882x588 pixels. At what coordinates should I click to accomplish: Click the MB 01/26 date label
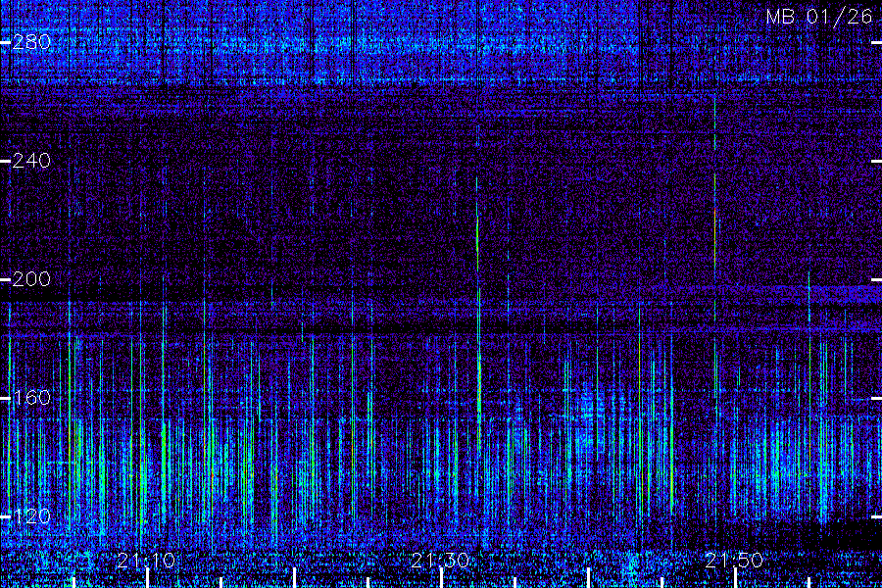[x=818, y=17]
